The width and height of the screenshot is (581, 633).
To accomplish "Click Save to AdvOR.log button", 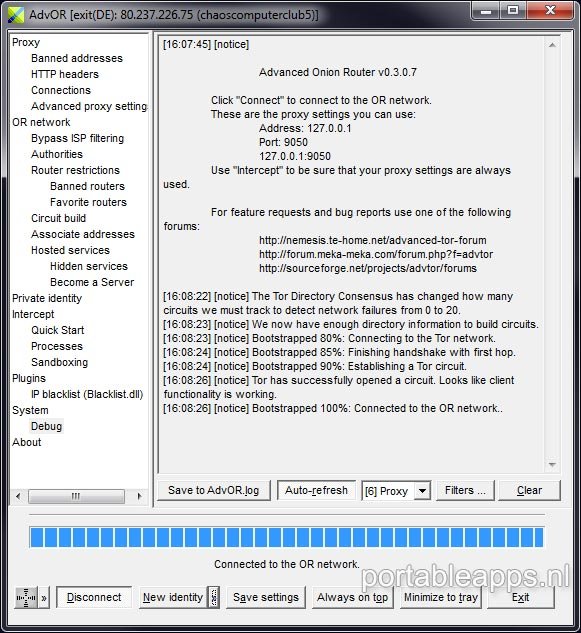I will pyautogui.click(x=213, y=490).
